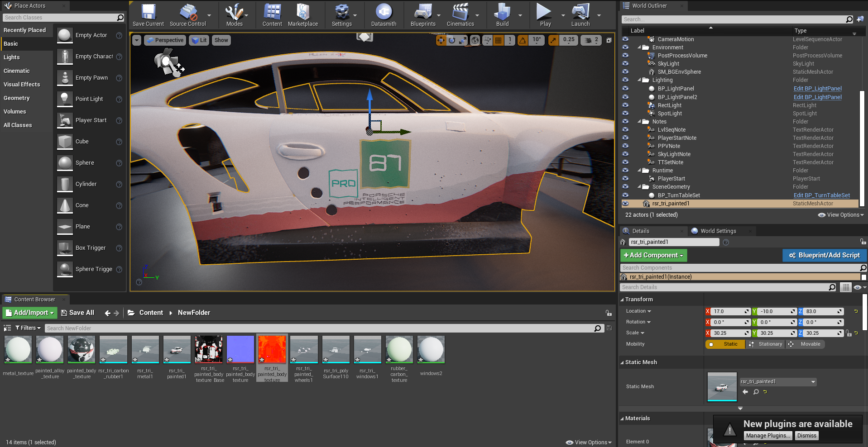868x447 pixels.
Task: Select the rsr_tri_painted_wheels1 asset thumbnail
Action: pos(304,349)
